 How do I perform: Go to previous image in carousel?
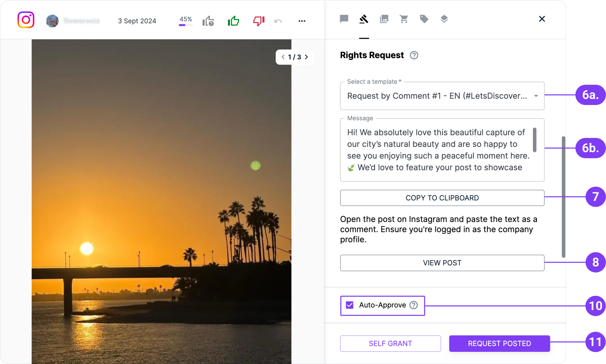tap(283, 57)
